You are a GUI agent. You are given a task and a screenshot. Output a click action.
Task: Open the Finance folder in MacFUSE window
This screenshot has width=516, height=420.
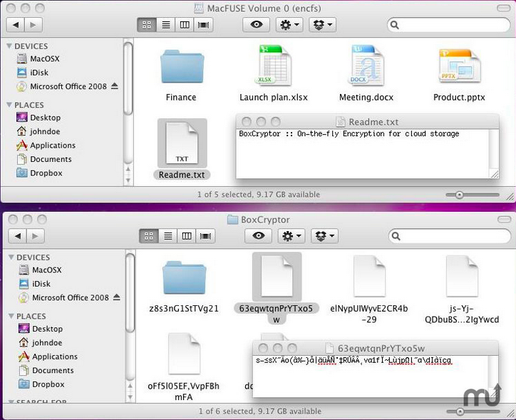tap(182, 67)
